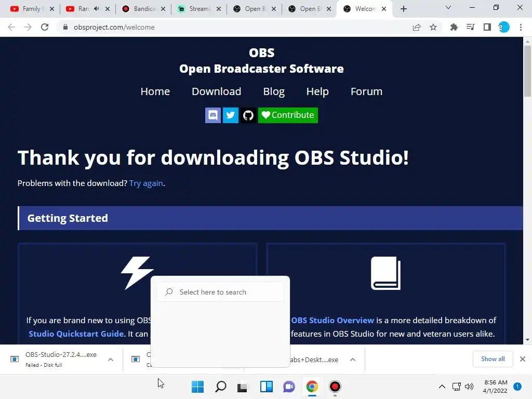Image resolution: width=532 pixels, height=399 pixels.
Task: Open Task View on the taskbar
Action: coord(242,387)
